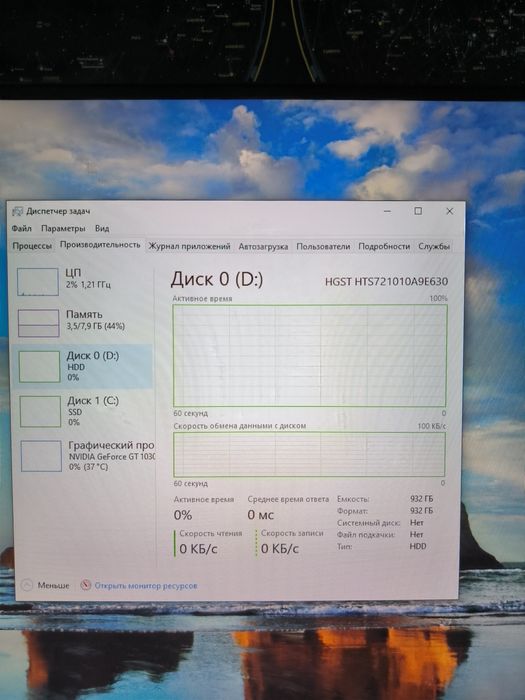Open the Параметры menu

coord(63,229)
